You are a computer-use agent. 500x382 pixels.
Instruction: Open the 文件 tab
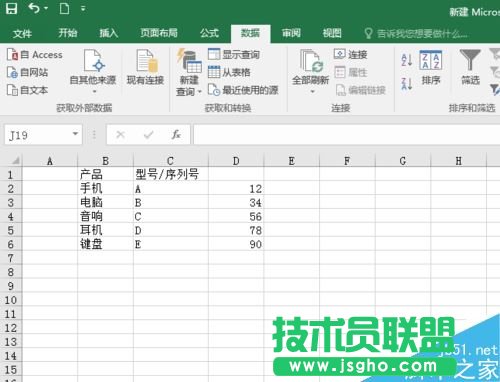coord(22,33)
